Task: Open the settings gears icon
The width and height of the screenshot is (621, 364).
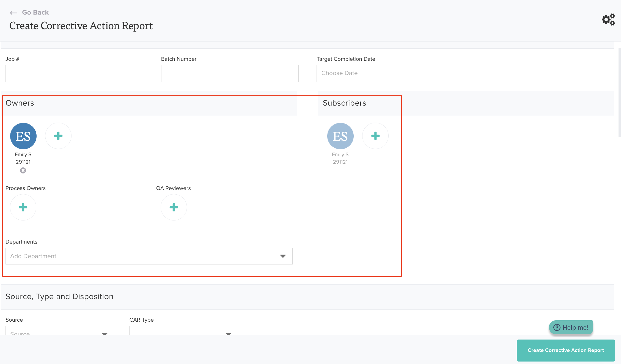Action: pyautogui.click(x=608, y=20)
